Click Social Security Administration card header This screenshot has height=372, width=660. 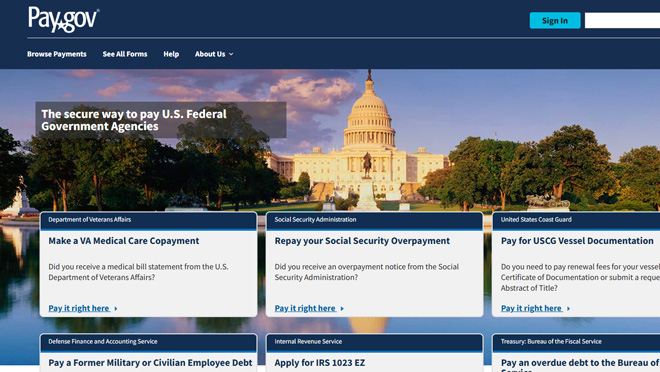tap(375, 220)
